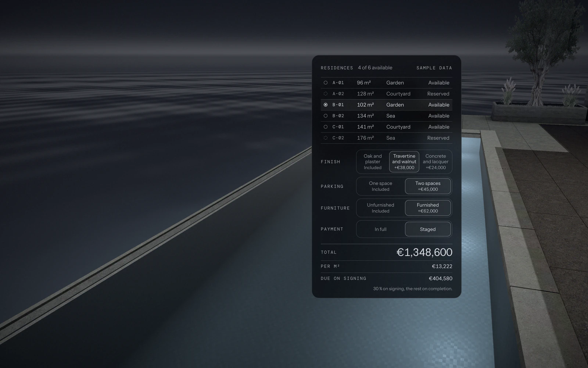Viewport: 588px width, 368px height.
Task: Click the 30% on signing note
Action: pos(413,289)
